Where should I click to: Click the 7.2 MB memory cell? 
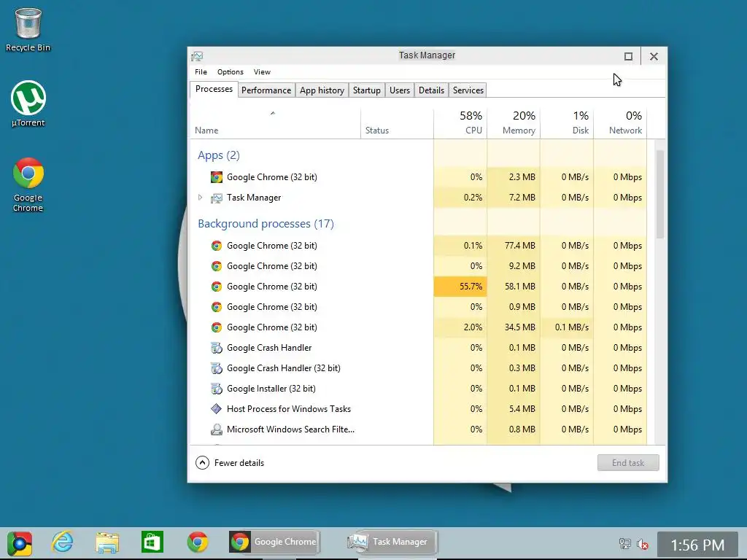514,198
